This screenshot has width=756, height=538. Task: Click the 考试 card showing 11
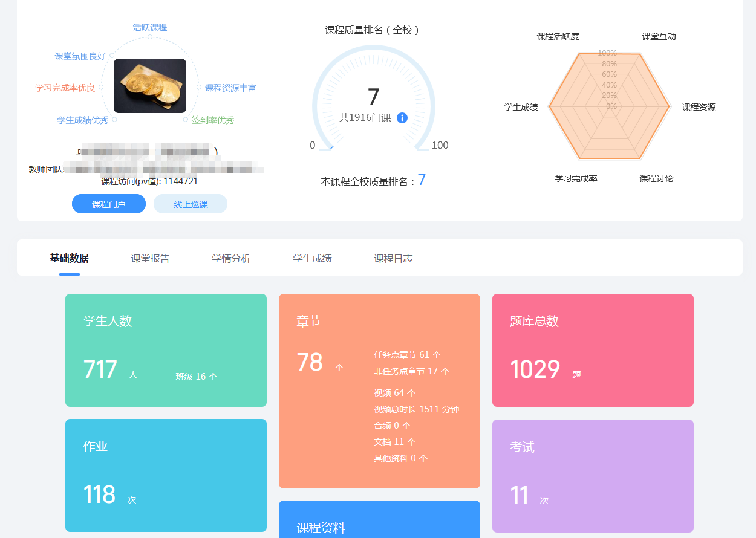[x=593, y=476]
